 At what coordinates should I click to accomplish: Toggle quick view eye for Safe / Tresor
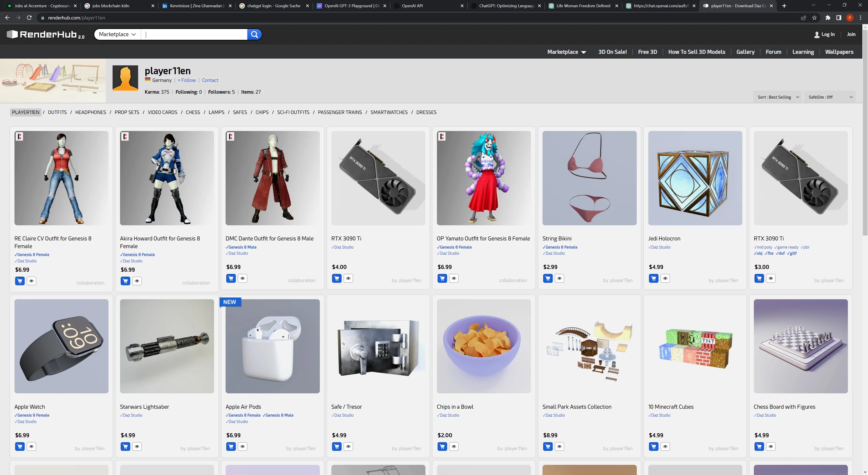click(x=348, y=447)
